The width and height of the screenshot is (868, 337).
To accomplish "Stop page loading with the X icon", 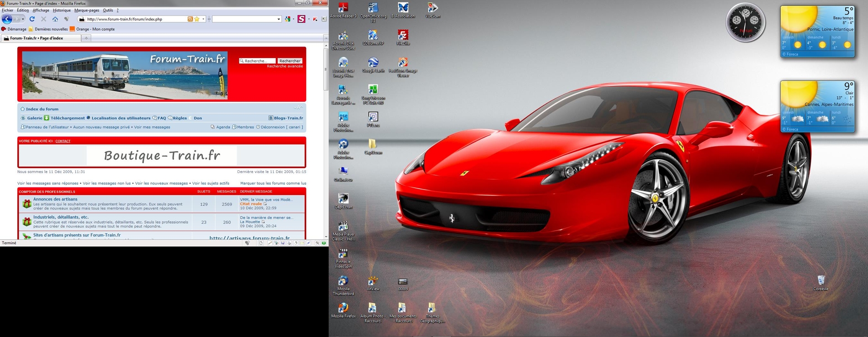I will click(43, 19).
